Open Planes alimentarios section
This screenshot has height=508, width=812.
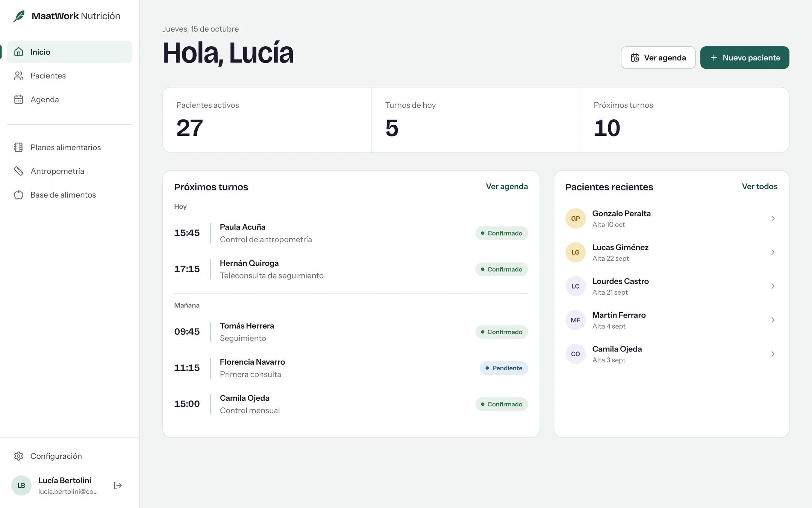70,147
